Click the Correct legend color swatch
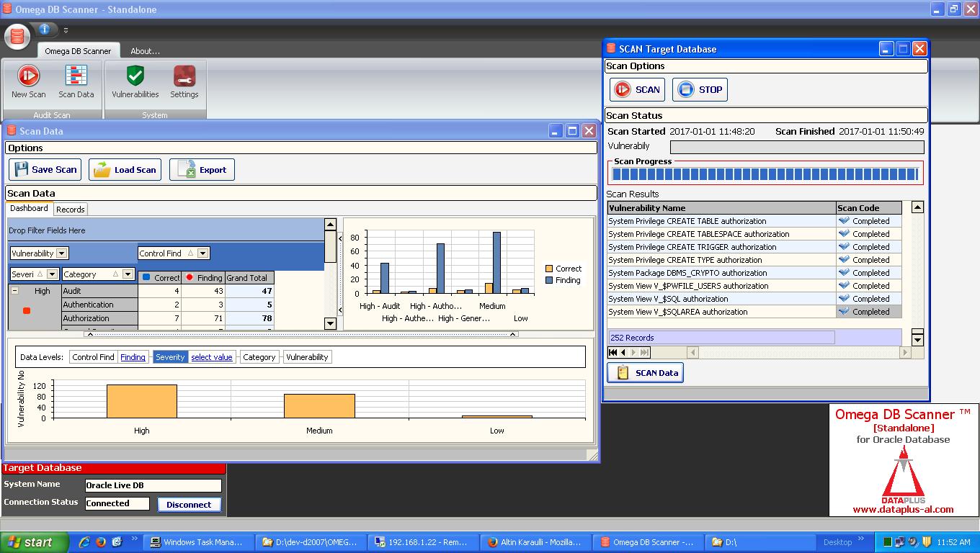Viewport: 980px width, 553px height. [549, 269]
